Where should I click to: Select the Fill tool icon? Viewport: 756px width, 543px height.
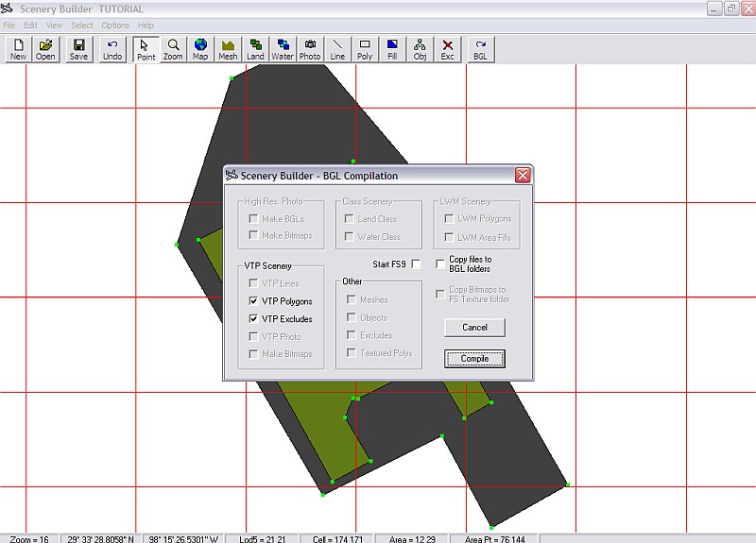pos(392,49)
